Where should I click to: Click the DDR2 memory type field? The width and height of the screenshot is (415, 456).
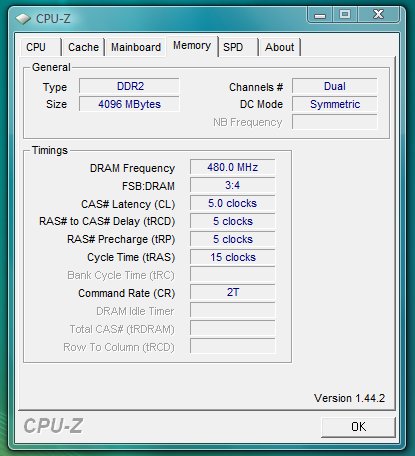pyautogui.click(x=129, y=86)
